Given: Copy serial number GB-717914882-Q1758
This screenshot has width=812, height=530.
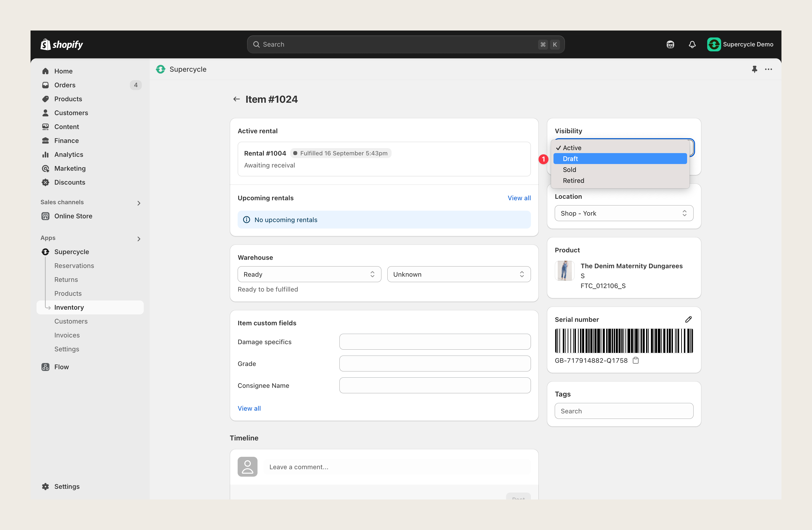Looking at the screenshot, I should [636, 360].
